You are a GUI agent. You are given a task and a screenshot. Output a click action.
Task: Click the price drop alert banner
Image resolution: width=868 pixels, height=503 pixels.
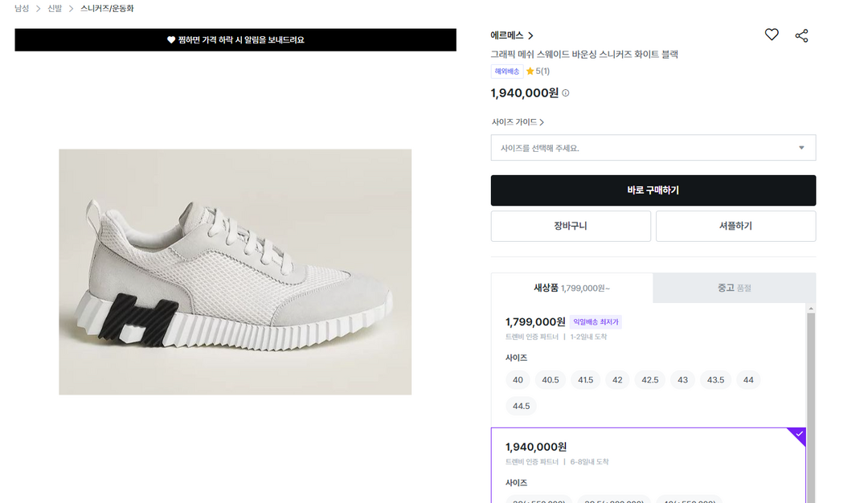pos(235,40)
